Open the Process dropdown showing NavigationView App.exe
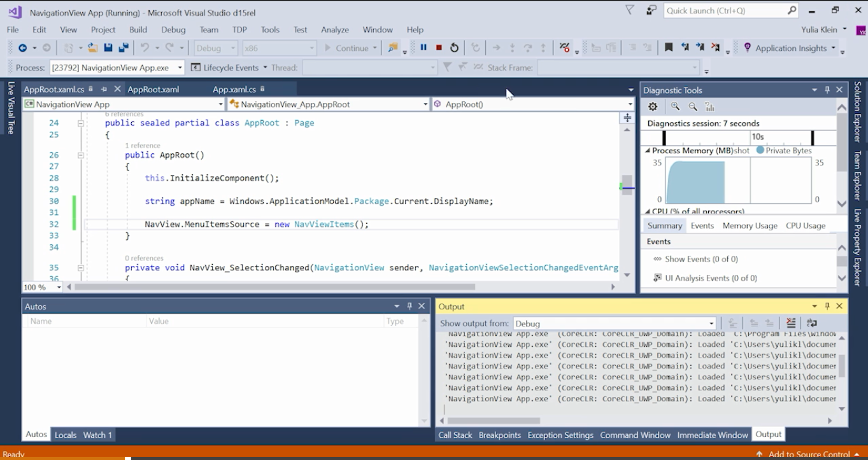 coord(117,67)
